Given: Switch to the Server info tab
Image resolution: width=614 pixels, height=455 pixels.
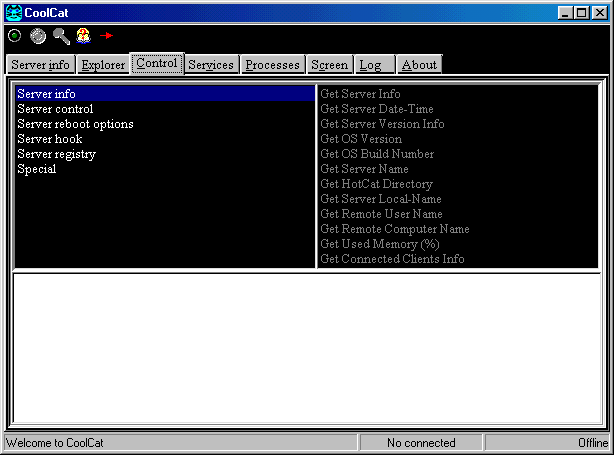Looking at the screenshot, I should [x=40, y=65].
